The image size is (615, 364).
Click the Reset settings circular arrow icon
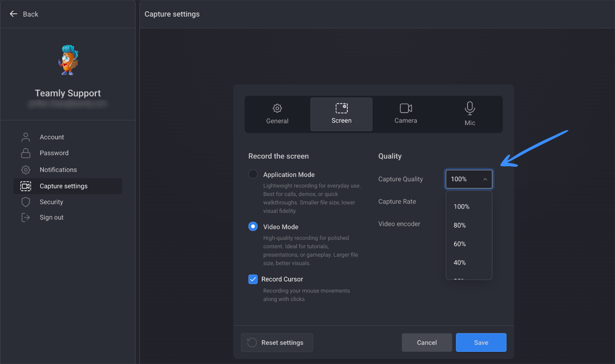[252, 342]
